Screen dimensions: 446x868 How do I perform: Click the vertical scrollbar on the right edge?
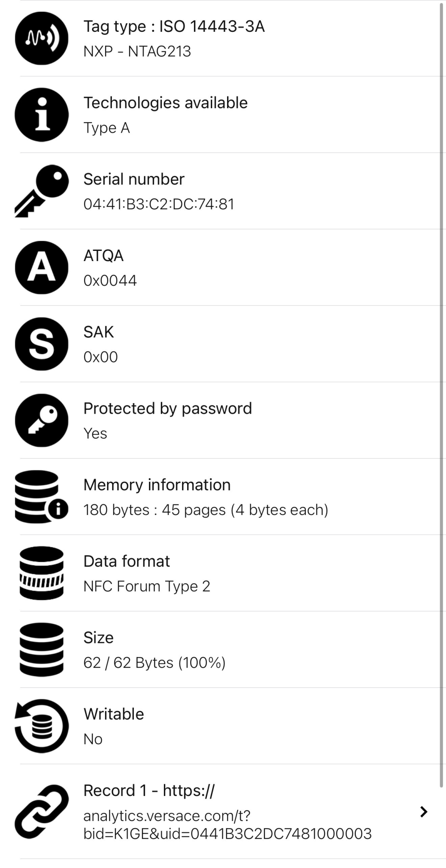[x=443, y=381]
